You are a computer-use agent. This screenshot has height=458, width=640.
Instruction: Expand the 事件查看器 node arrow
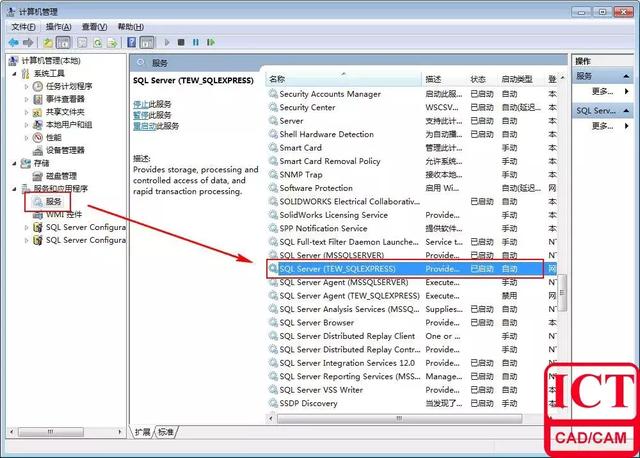[27, 99]
